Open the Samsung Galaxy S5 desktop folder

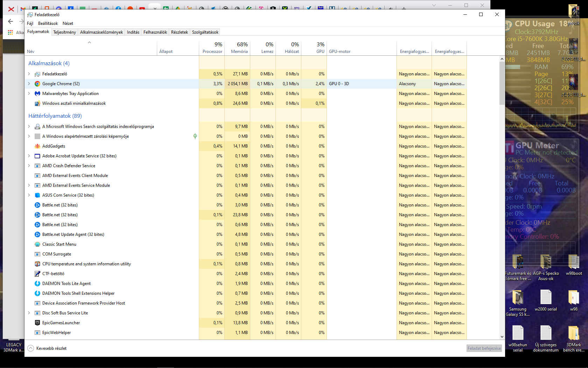coord(518,303)
